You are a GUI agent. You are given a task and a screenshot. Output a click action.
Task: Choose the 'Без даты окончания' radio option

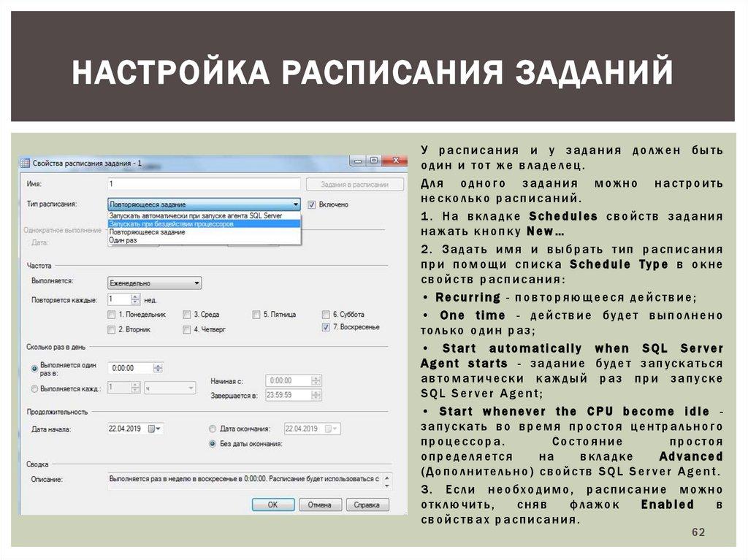point(213,443)
